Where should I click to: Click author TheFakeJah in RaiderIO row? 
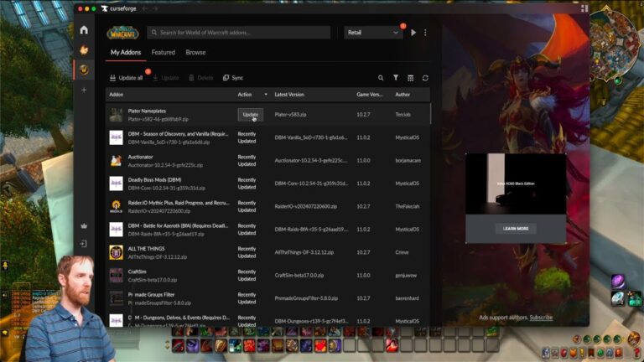coord(408,206)
